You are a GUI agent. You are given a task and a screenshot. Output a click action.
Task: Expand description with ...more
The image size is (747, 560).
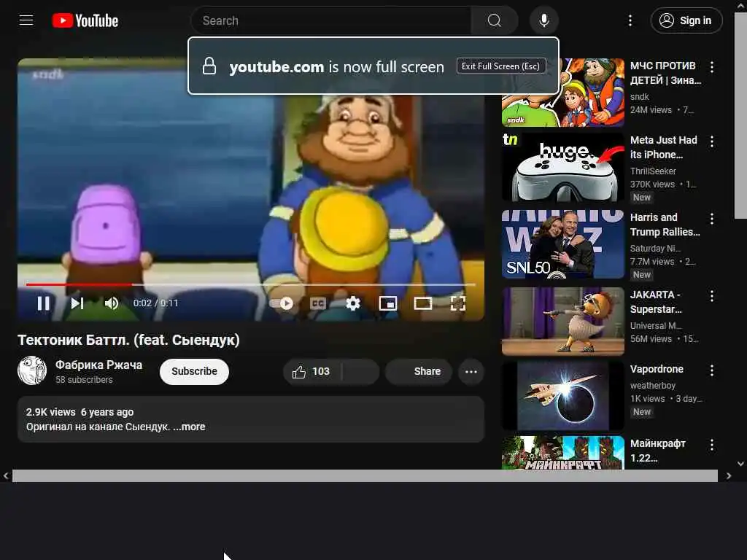pyautogui.click(x=190, y=427)
